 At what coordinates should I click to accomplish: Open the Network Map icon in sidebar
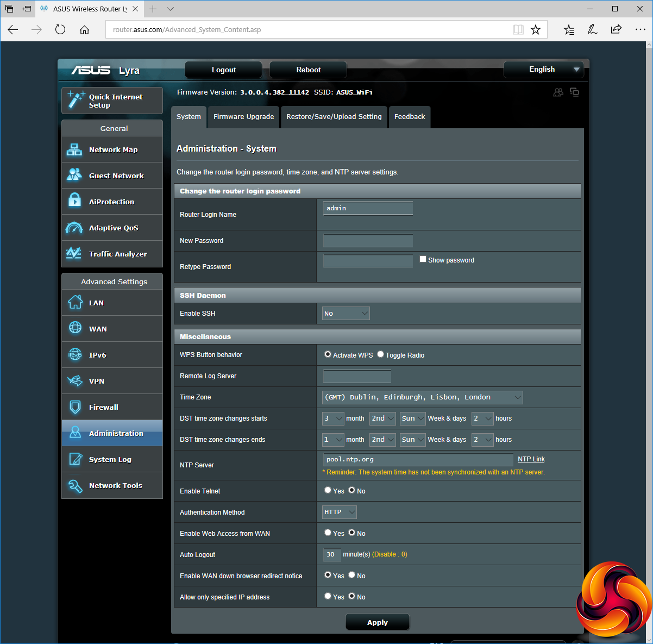coord(74,149)
